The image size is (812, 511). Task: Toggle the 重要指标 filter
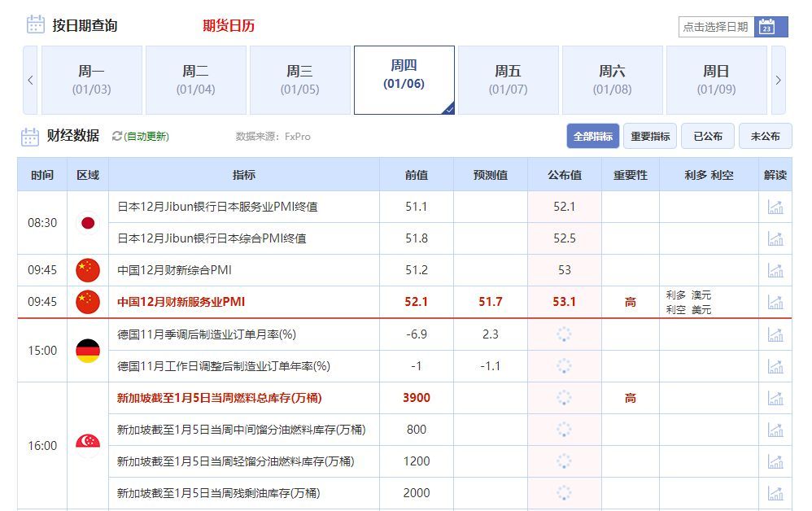[x=651, y=136]
